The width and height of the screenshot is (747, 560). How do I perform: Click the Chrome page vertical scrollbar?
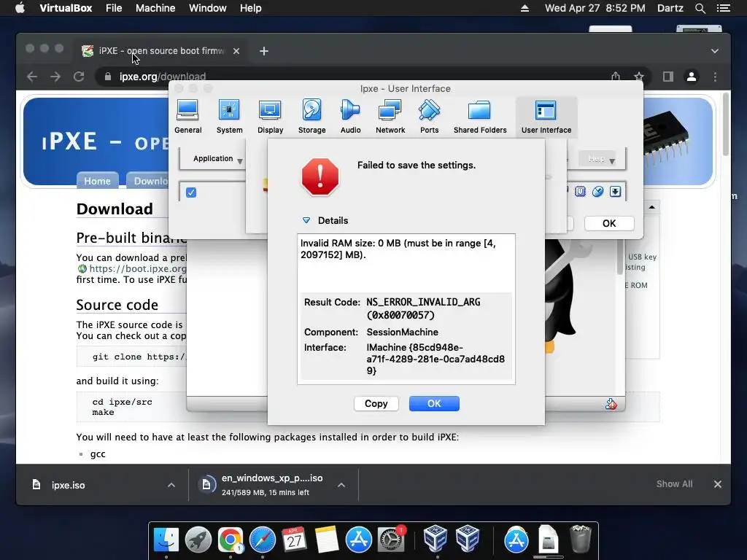point(725,124)
